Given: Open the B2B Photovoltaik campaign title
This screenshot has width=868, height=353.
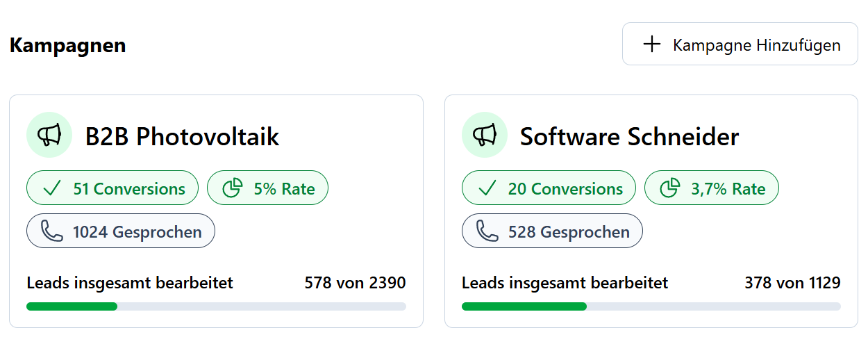Looking at the screenshot, I should click(x=183, y=136).
